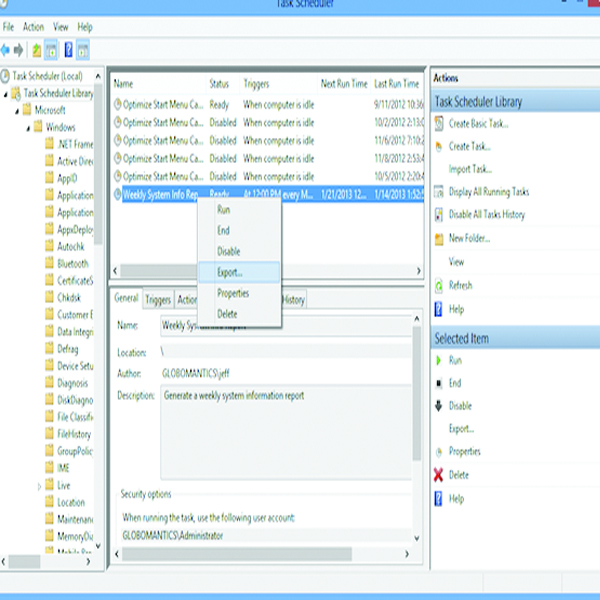Click Create Task icon in Actions pane
Image resolution: width=600 pixels, height=600 pixels.
439,147
